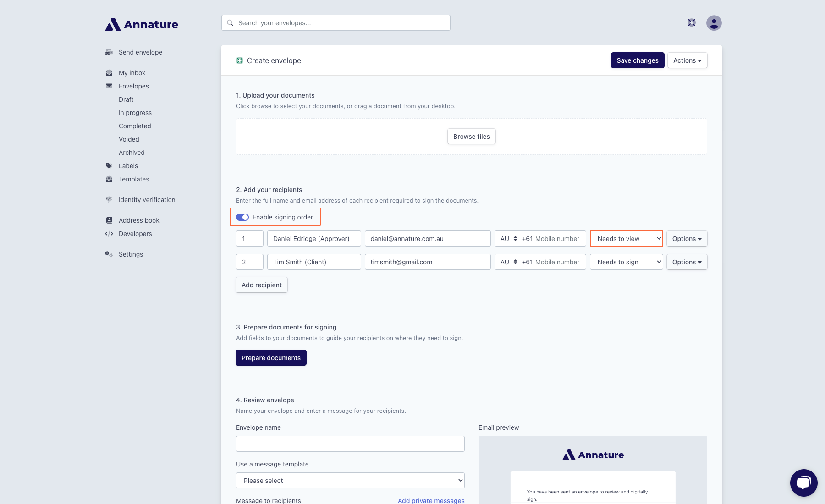
Task: Open Voided envelopes
Action: [x=129, y=139]
